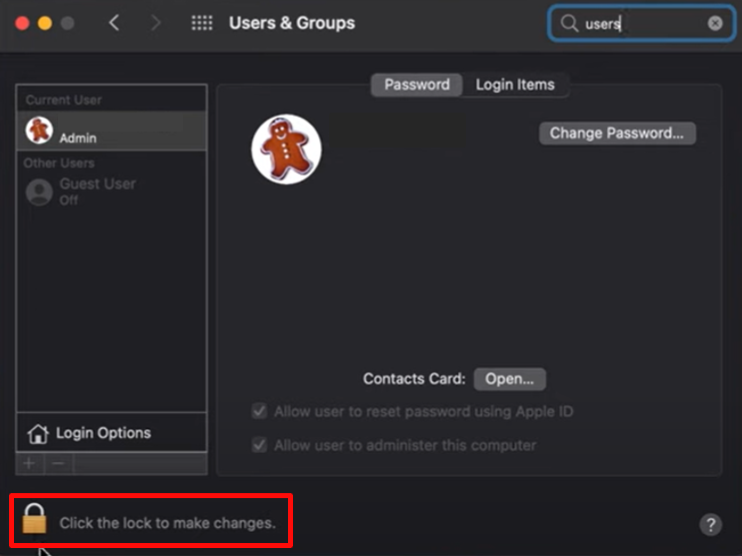
Task: Add a new user with plus button
Action: (29, 464)
